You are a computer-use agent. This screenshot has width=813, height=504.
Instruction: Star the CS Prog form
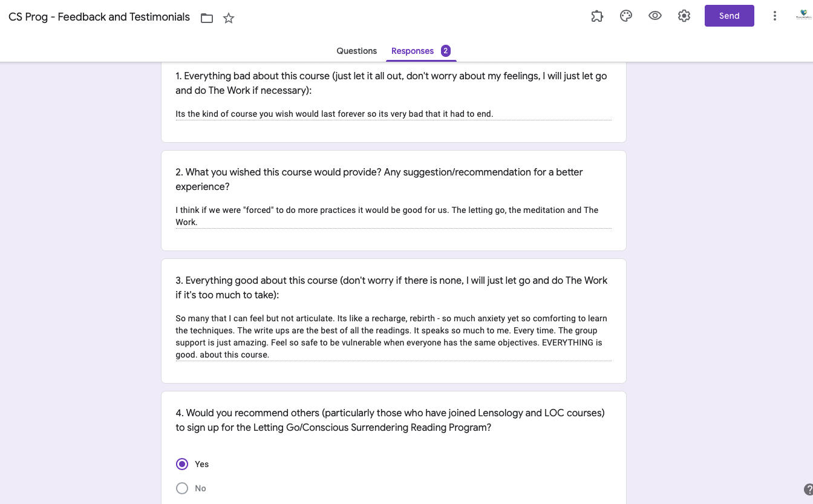point(229,18)
